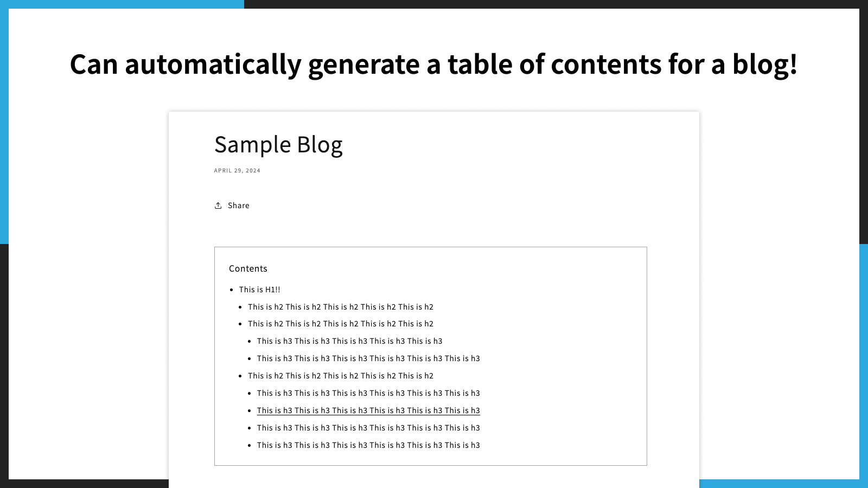Open the last "This is h3" contents entry
Screen dimensions: 868x488
point(368,445)
